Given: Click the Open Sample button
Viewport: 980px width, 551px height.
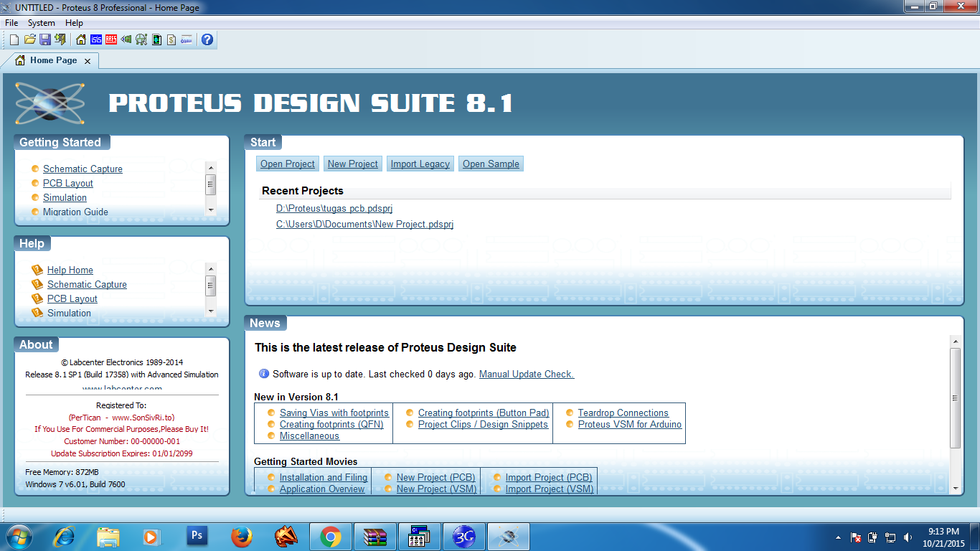Looking at the screenshot, I should (491, 164).
